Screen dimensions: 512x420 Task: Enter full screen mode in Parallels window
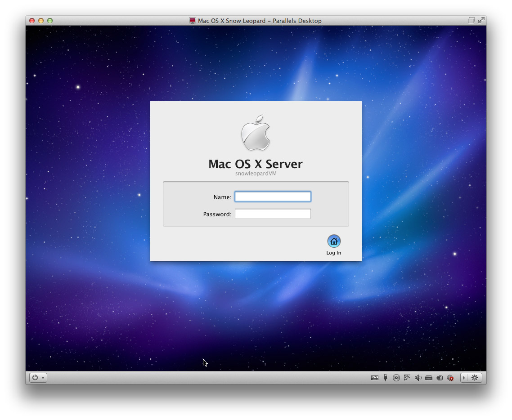pyautogui.click(x=481, y=20)
